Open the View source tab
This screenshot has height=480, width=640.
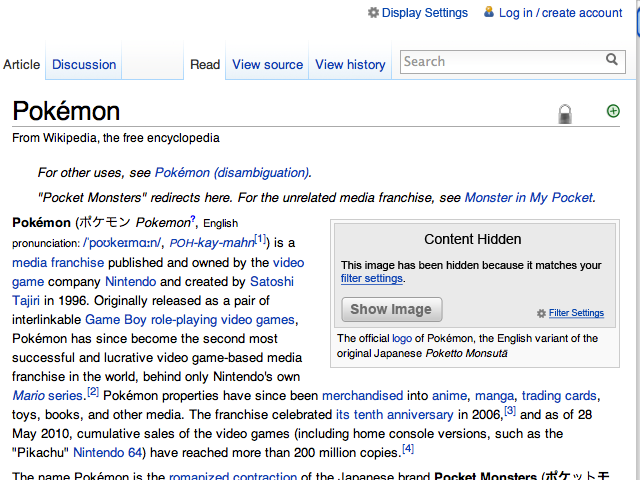(x=267, y=64)
